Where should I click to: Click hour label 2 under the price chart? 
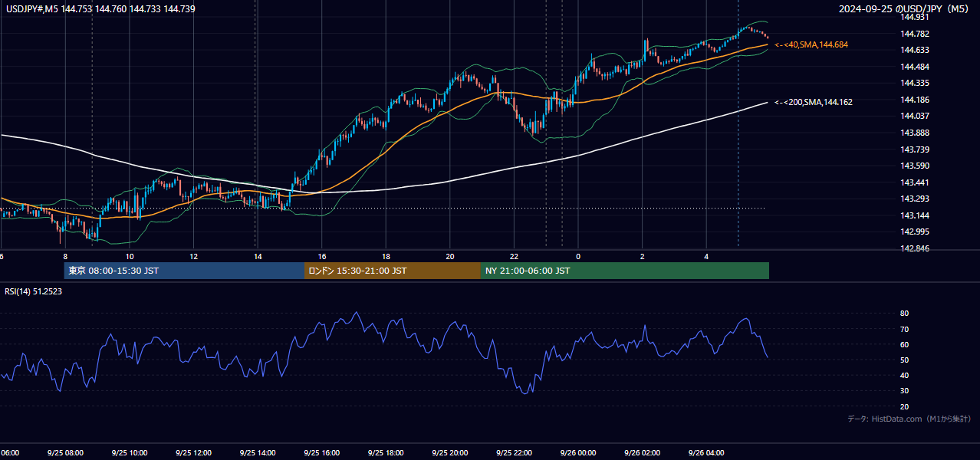pyautogui.click(x=643, y=257)
